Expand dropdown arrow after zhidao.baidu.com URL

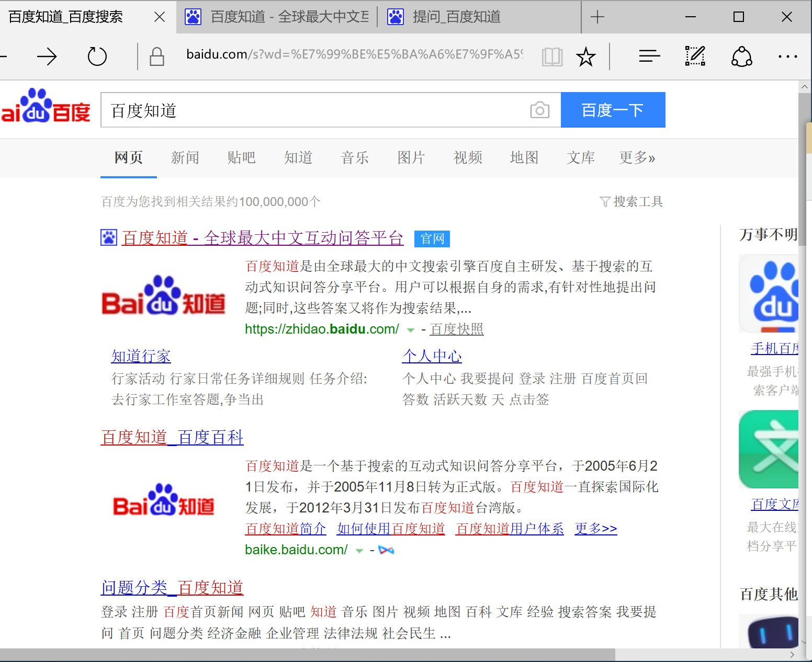[x=411, y=330]
